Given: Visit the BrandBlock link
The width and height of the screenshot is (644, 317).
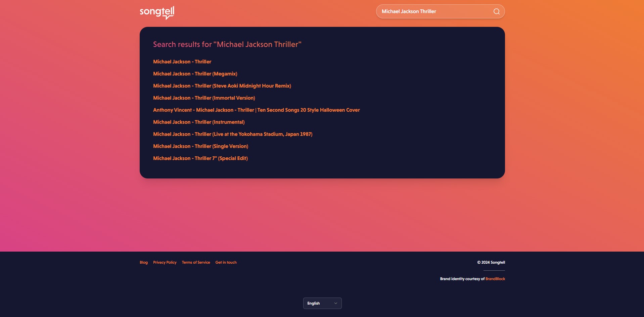Looking at the screenshot, I should [495, 279].
